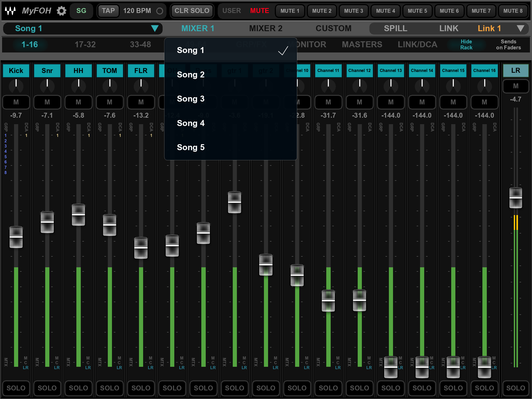This screenshot has width=532, height=399.
Task: Expand the Link 1 dropdown
Action: [520, 28]
